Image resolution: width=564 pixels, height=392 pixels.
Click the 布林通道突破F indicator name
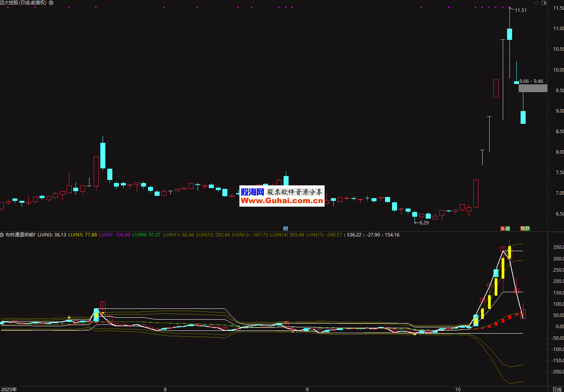pyautogui.click(x=21, y=235)
